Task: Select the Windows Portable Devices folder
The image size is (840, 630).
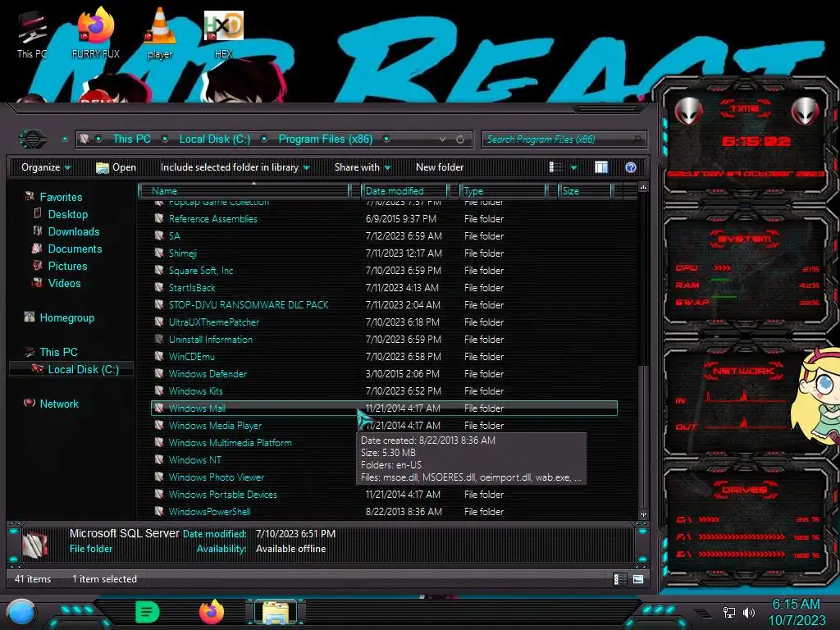Action: pos(223,495)
